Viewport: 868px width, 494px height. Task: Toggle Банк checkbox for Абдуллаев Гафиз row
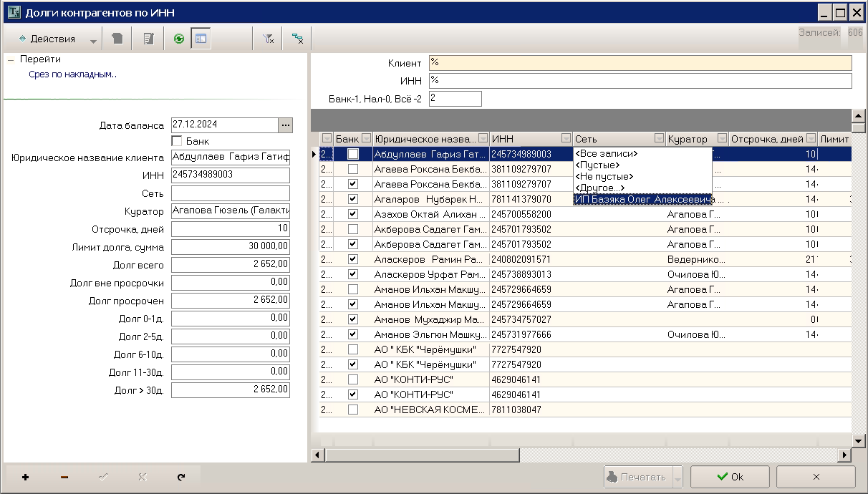click(x=352, y=154)
